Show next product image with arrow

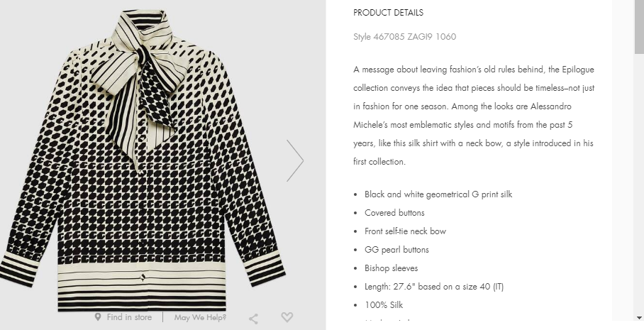[x=294, y=160]
